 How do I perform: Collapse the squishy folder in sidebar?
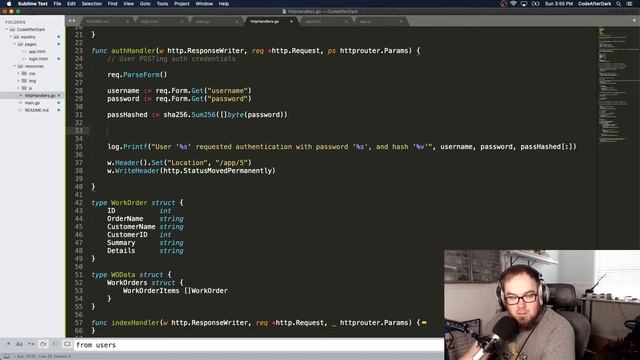coord(11,37)
